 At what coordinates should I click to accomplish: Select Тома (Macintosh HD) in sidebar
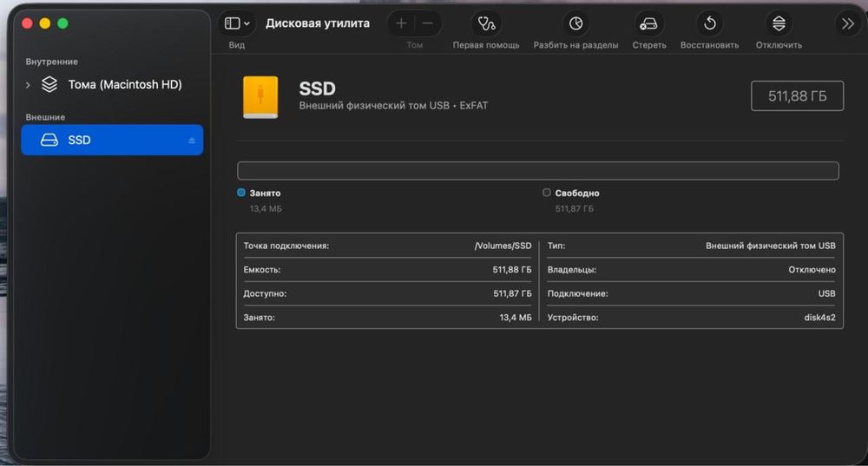click(112, 85)
